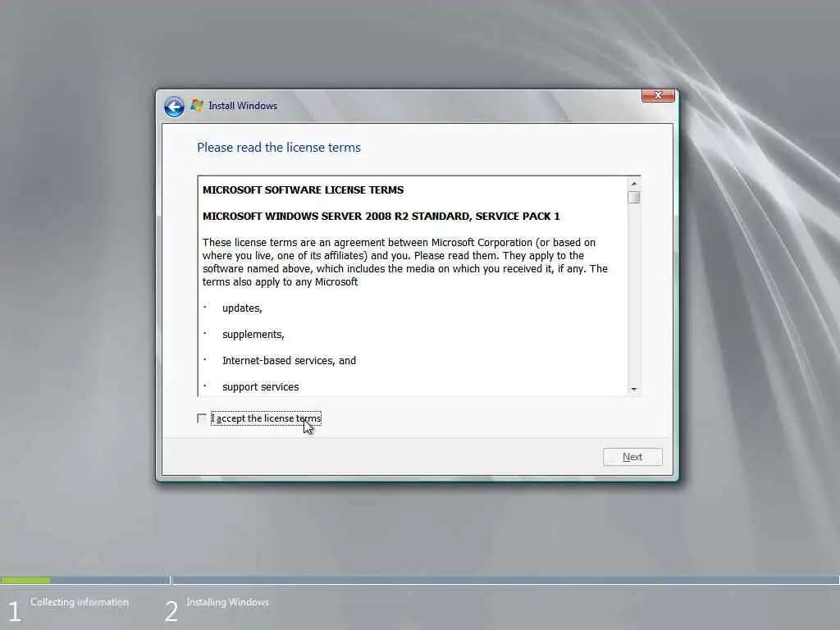The height and width of the screenshot is (630, 840).
Task: Click the Windows flag icon in title bar
Action: pyautogui.click(x=197, y=106)
